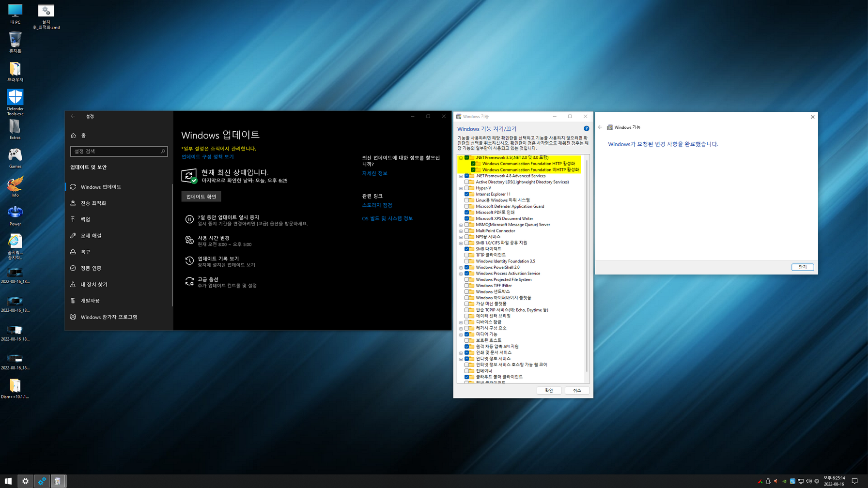Open the 브라우저 desktop folder
Viewport: 868px width, 488px height.
[15, 72]
